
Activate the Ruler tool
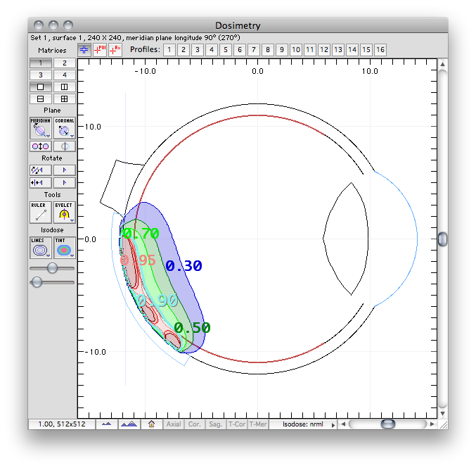pyautogui.click(x=40, y=212)
